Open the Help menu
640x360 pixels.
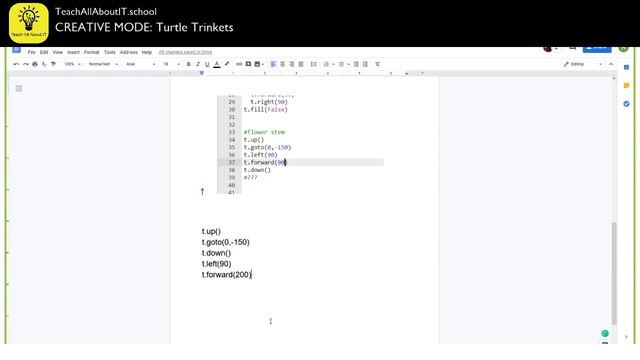point(147,52)
